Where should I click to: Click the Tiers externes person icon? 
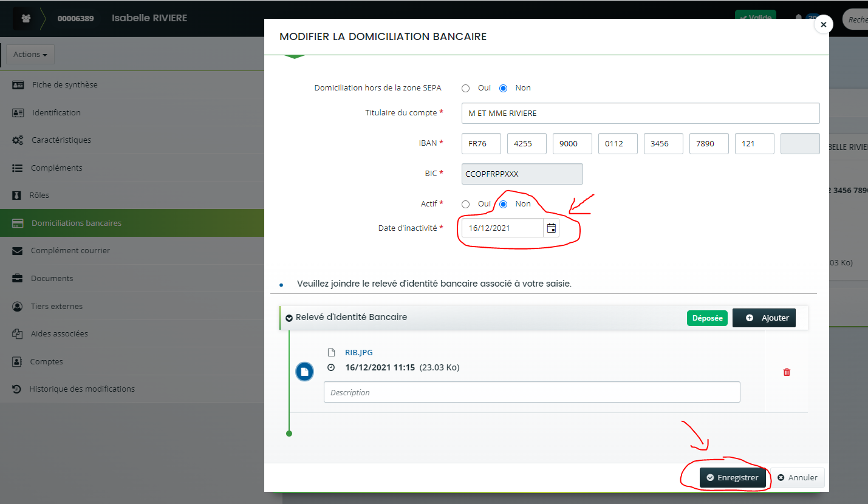pyautogui.click(x=18, y=306)
